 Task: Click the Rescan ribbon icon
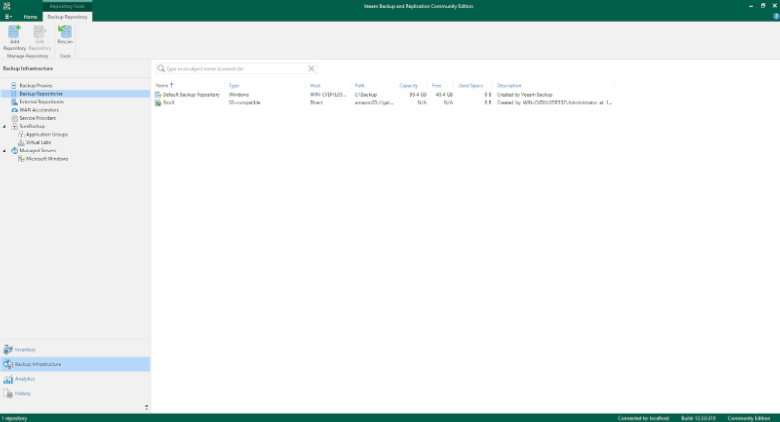(65, 32)
